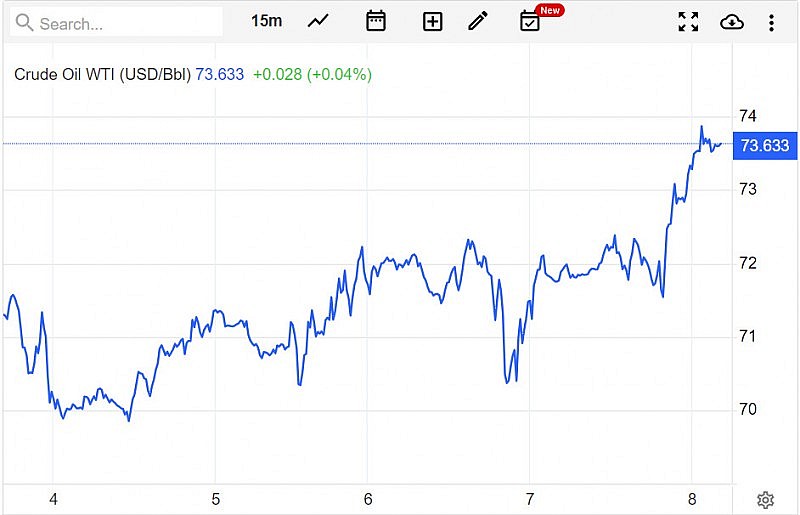Click the Crude Oil WTI title
The width and height of the screenshot is (800, 515).
(x=102, y=74)
